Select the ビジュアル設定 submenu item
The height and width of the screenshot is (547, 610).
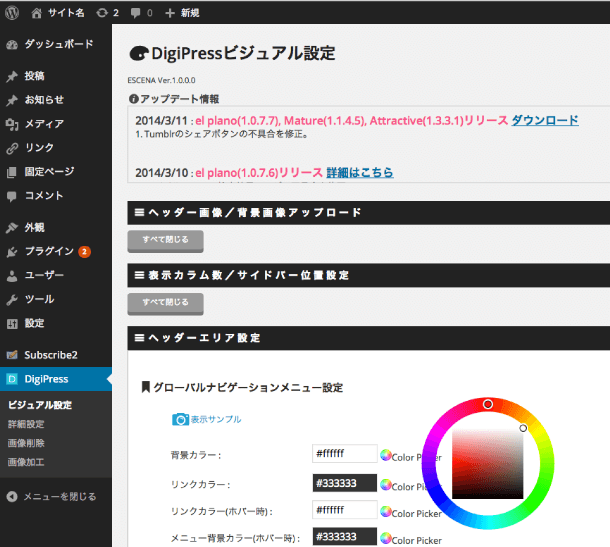[40, 405]
